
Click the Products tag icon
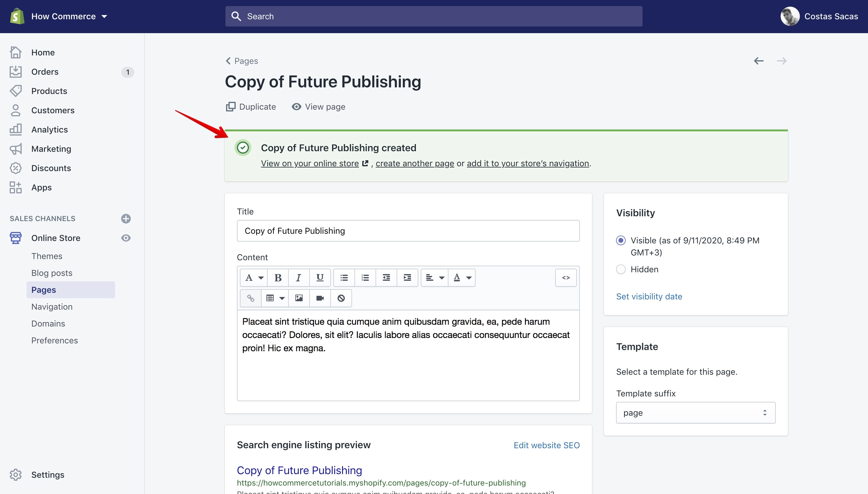pyautogui.click(x=16, y=91)
